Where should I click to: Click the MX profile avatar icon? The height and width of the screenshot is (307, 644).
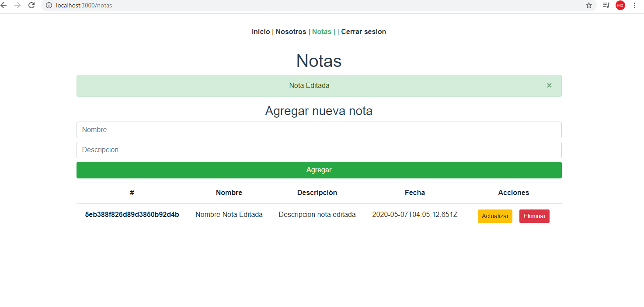point(620,6)
